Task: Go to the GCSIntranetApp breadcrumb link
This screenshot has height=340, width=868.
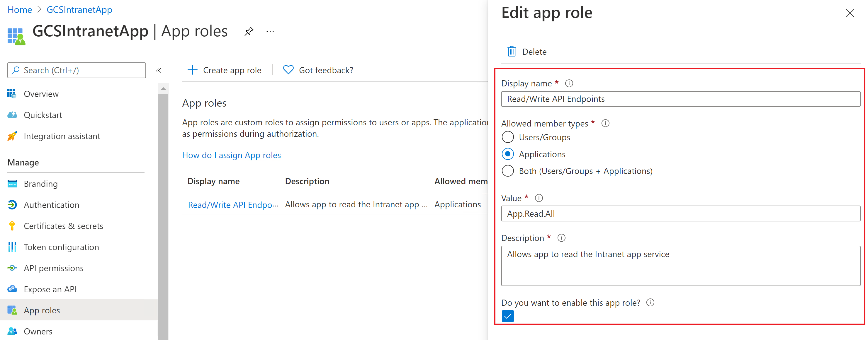Action: coord(79,9)
